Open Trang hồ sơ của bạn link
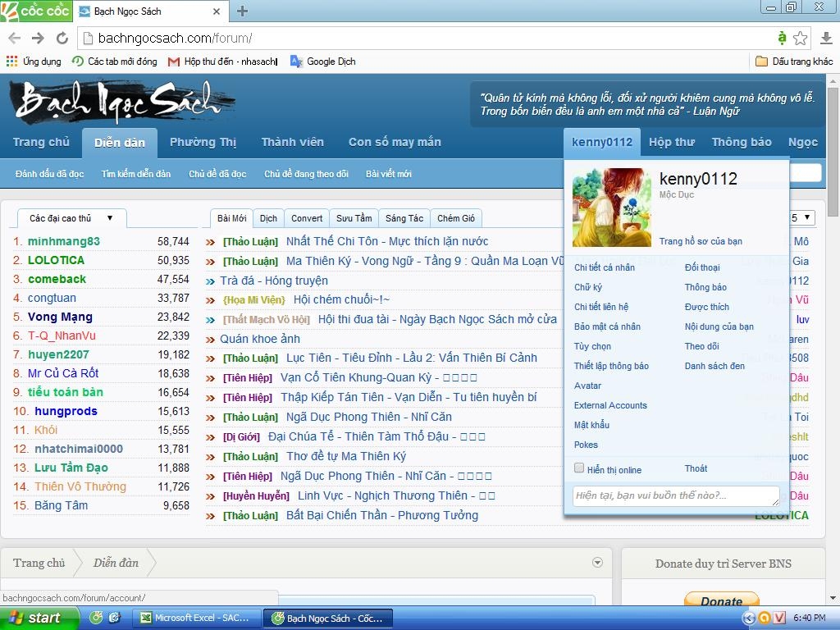 tap(701, 241)
